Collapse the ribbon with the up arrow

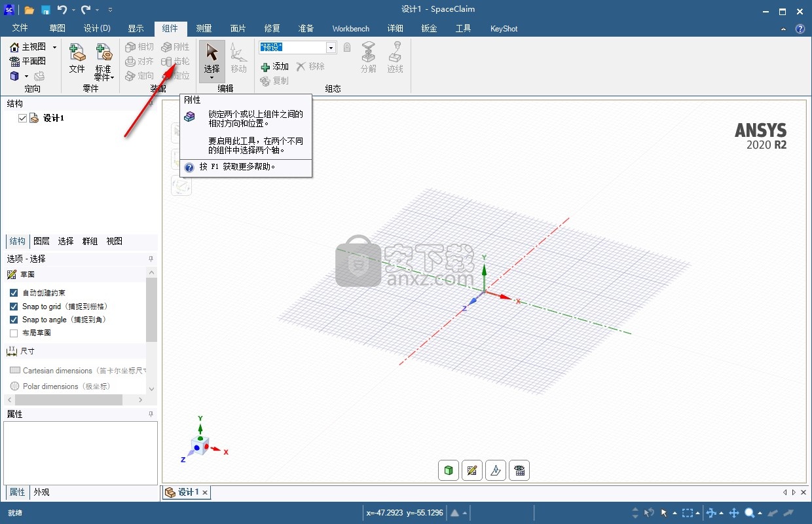[784, 29]
